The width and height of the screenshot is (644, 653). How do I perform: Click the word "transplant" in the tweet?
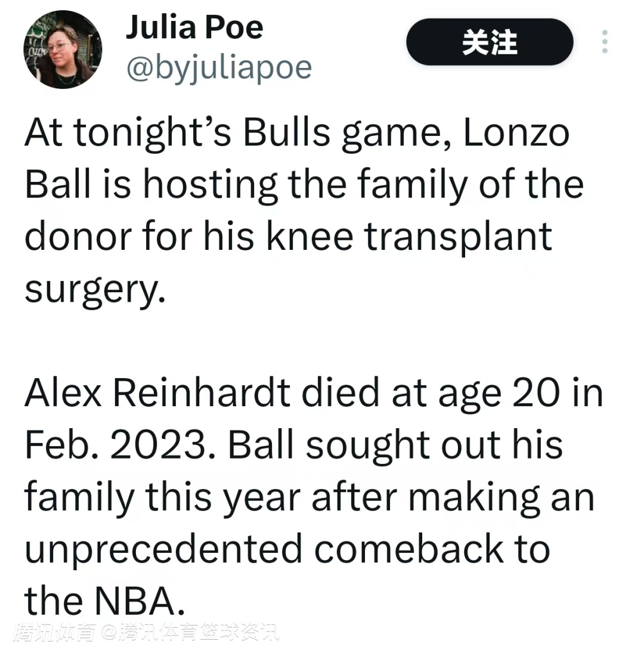458,237
